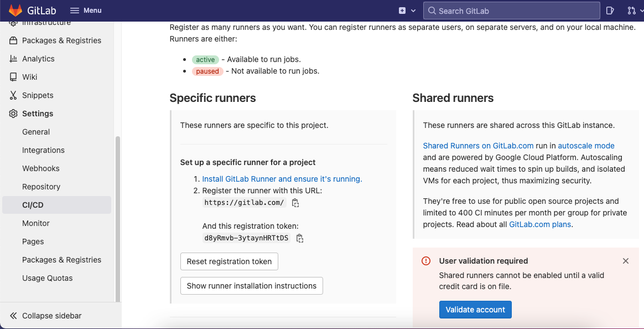Select CI/CD settings item
644x329 pixels.
coord(58,205)
